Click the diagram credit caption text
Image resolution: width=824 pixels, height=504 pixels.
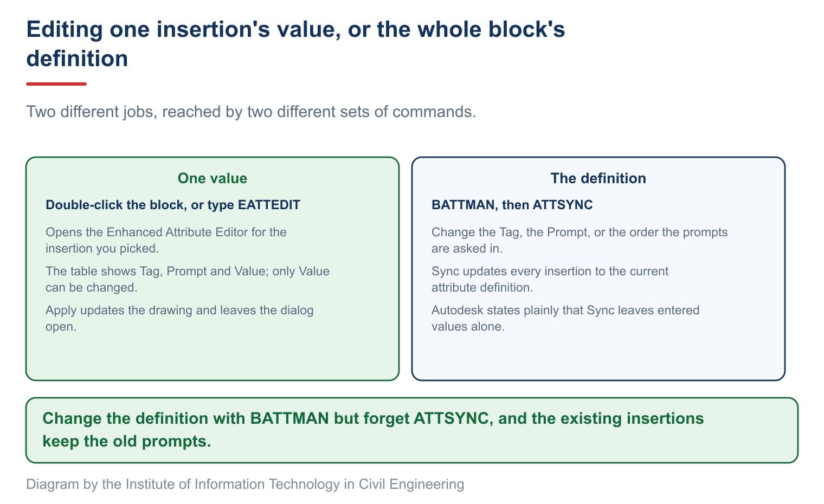click(245, 484)
